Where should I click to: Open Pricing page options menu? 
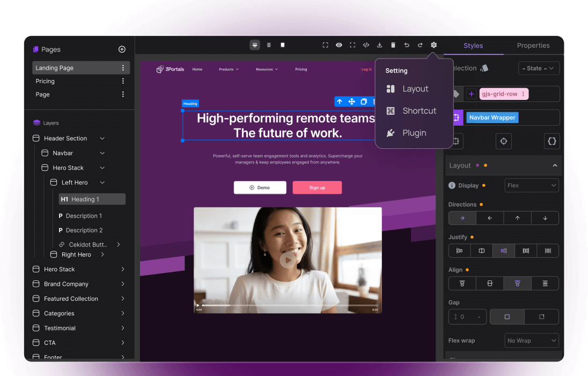coord(123,81)
